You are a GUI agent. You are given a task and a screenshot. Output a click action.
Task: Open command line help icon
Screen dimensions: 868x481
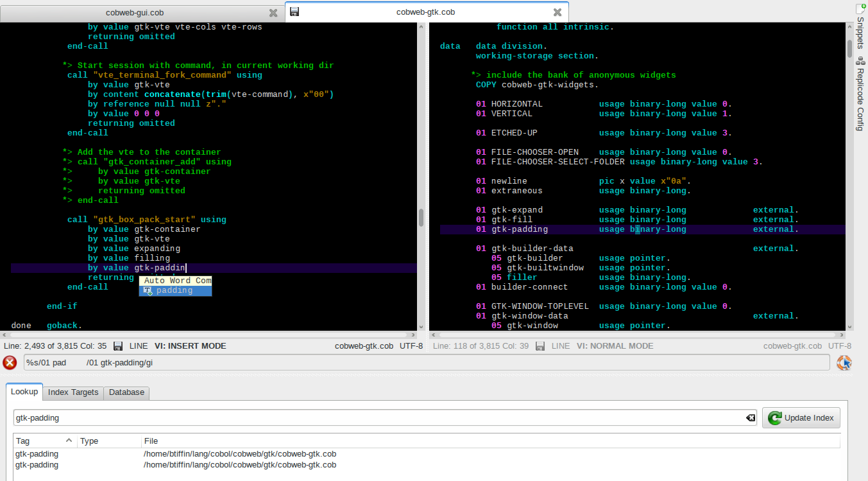[844, 363]
